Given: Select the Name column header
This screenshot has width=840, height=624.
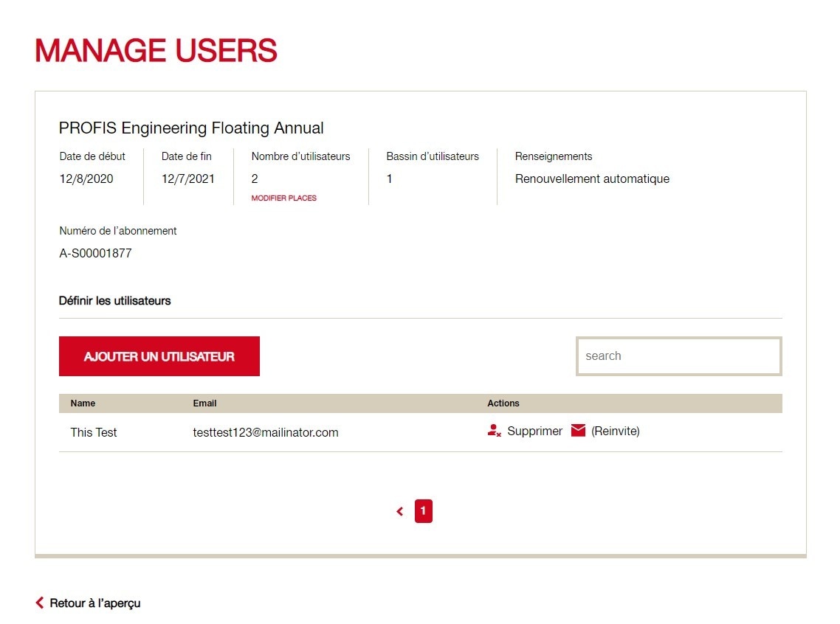Looking at the screenshot, I should [x=83, y=403].
